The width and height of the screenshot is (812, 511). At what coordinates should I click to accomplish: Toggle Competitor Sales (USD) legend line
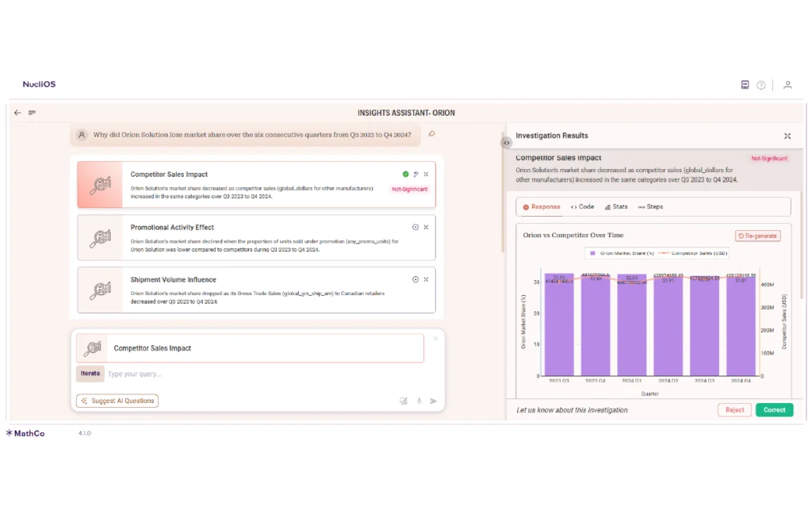664,253
